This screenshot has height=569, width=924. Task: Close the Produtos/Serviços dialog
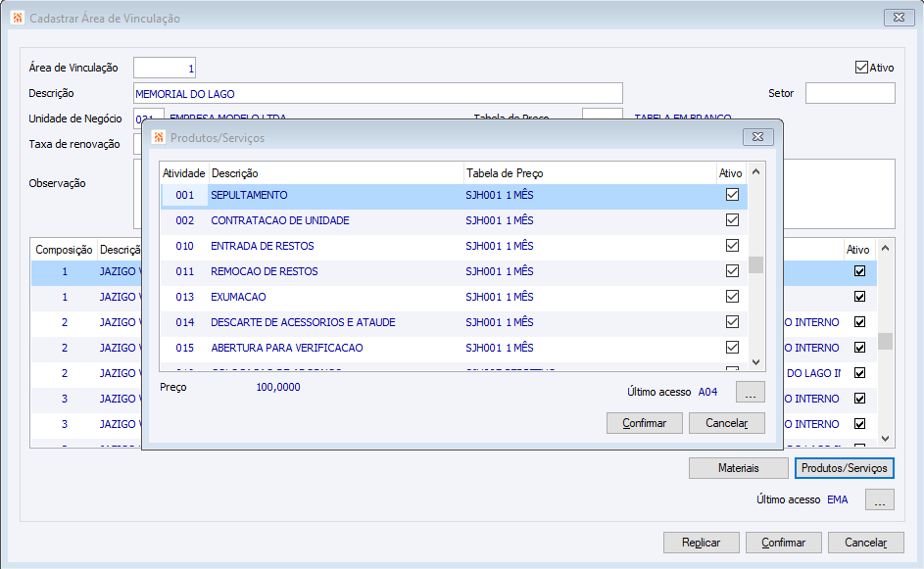757,137
